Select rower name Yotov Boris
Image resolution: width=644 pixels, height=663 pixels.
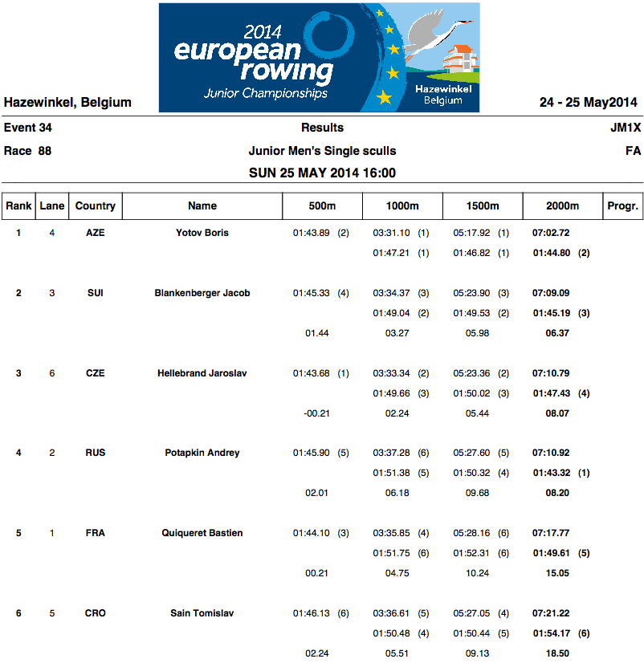[202, 233]
